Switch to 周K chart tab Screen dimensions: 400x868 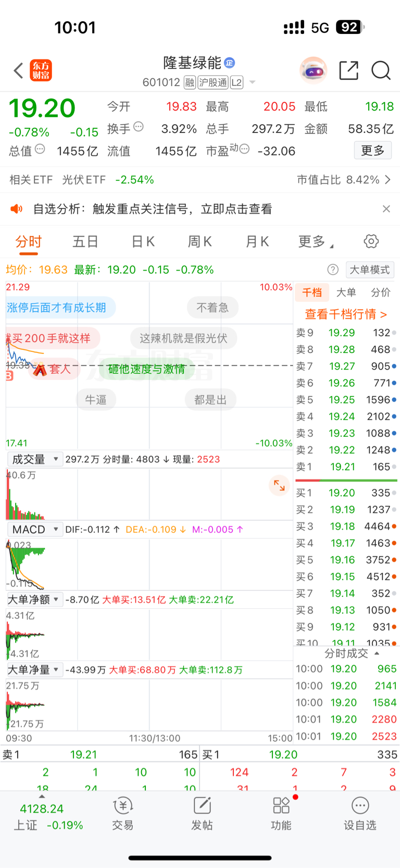coord(199,241)
